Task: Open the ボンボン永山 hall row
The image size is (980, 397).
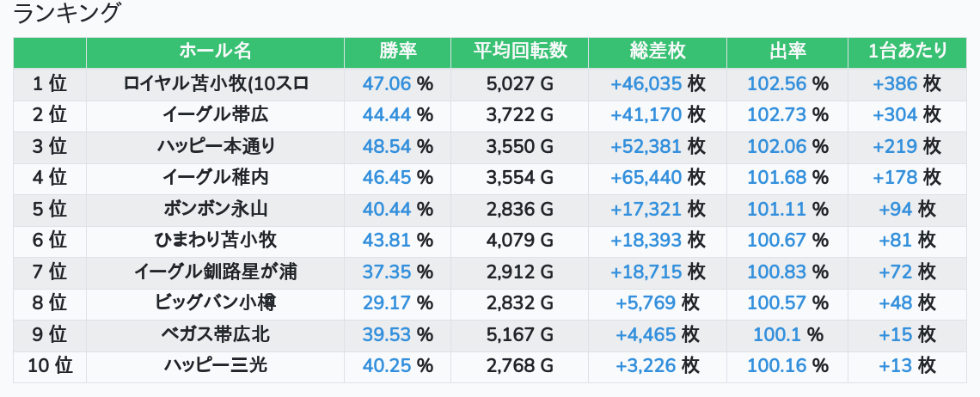Action: coord(215,209)
